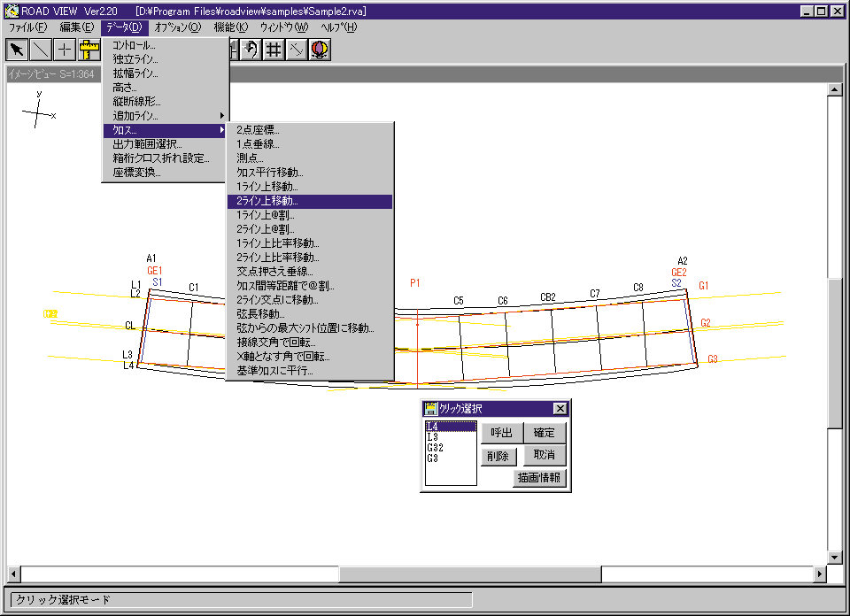Select the crosshair point tool
Image resolution: width=850 pixels, height=616 pixels.
click(64, 50)
